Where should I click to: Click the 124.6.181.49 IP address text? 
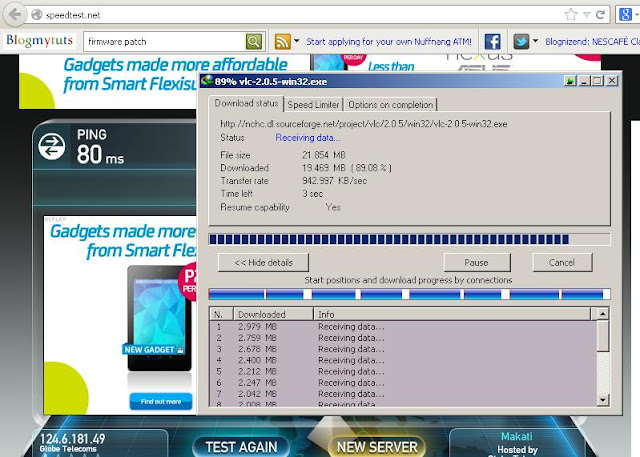[72, 439]
